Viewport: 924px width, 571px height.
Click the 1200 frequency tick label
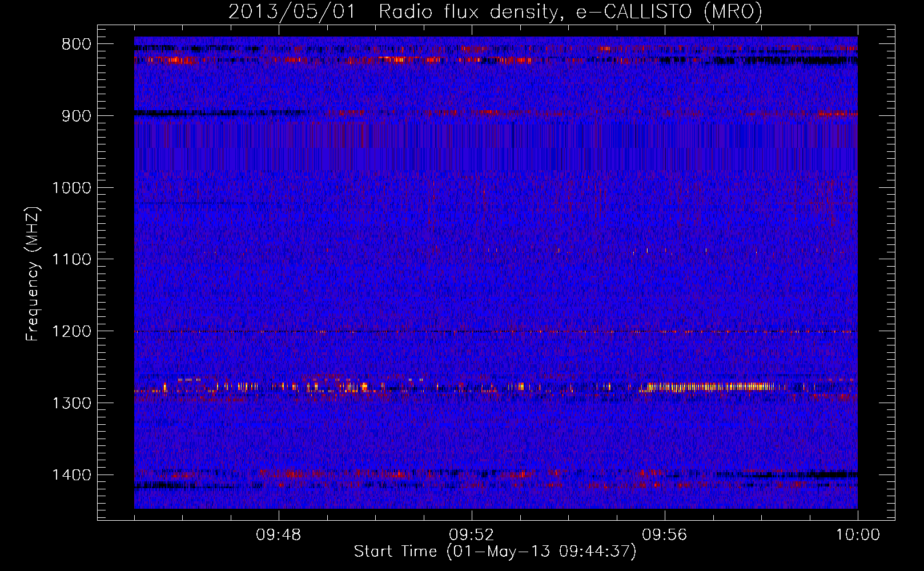72,331
